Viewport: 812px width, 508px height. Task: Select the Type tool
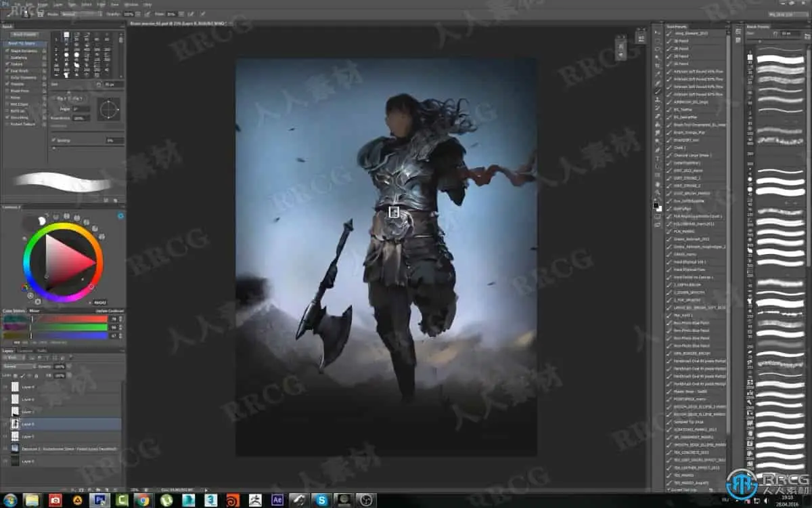(658, 158)
